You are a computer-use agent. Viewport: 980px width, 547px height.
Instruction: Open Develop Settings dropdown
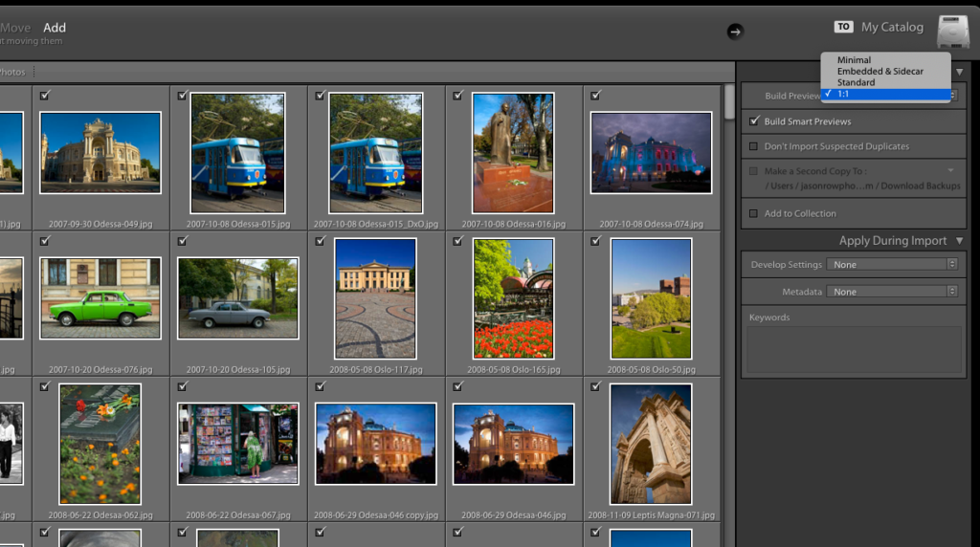[x=892, y=264]
